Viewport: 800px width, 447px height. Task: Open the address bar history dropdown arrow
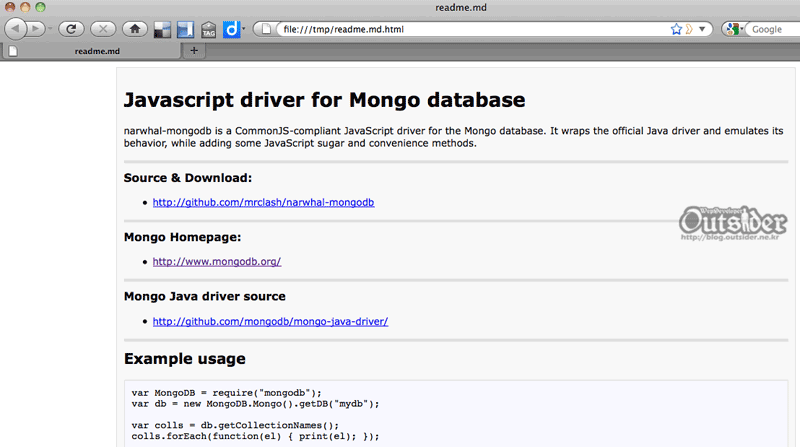point(702,29)
